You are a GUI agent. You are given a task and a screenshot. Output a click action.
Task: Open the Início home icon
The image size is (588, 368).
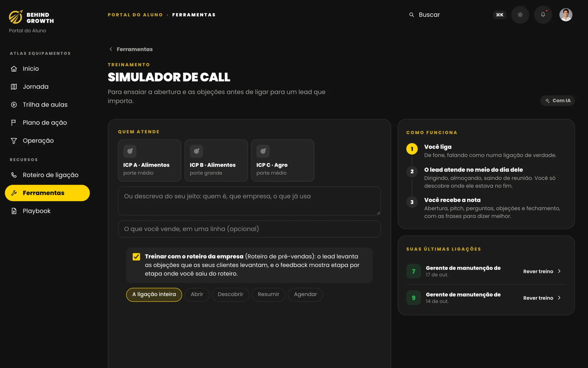(14, 69)
